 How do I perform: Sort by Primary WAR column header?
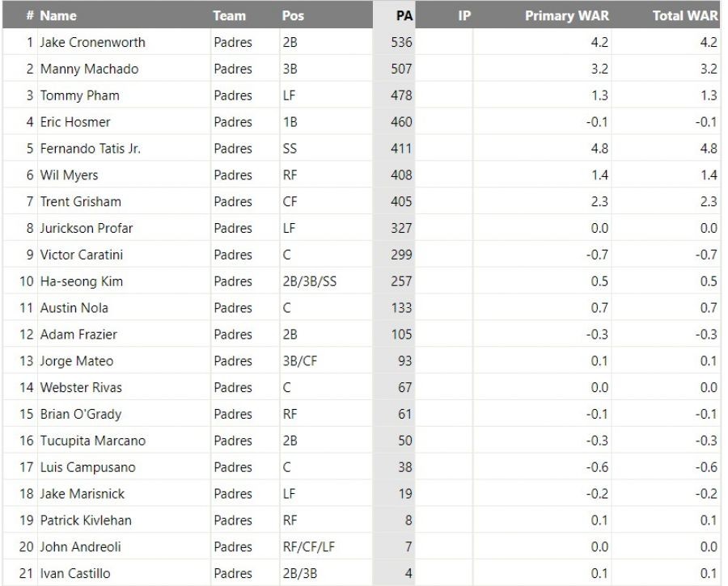coord(566,15)
